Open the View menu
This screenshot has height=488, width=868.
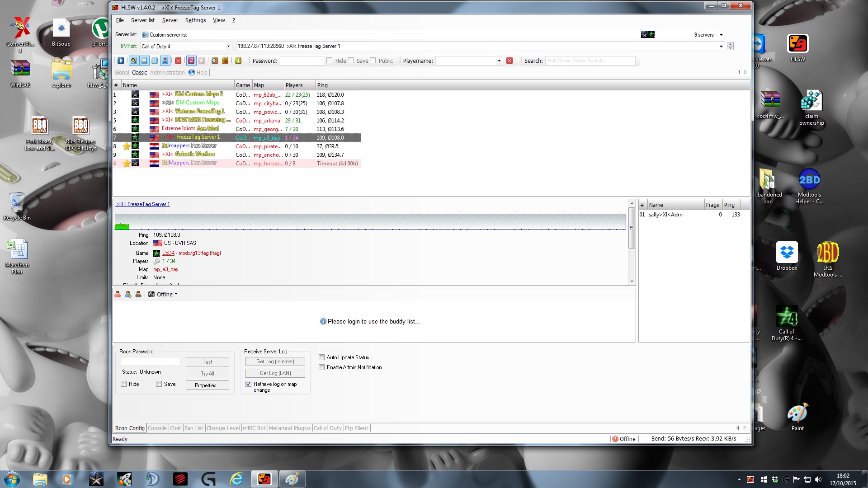(x=219, y=20)
